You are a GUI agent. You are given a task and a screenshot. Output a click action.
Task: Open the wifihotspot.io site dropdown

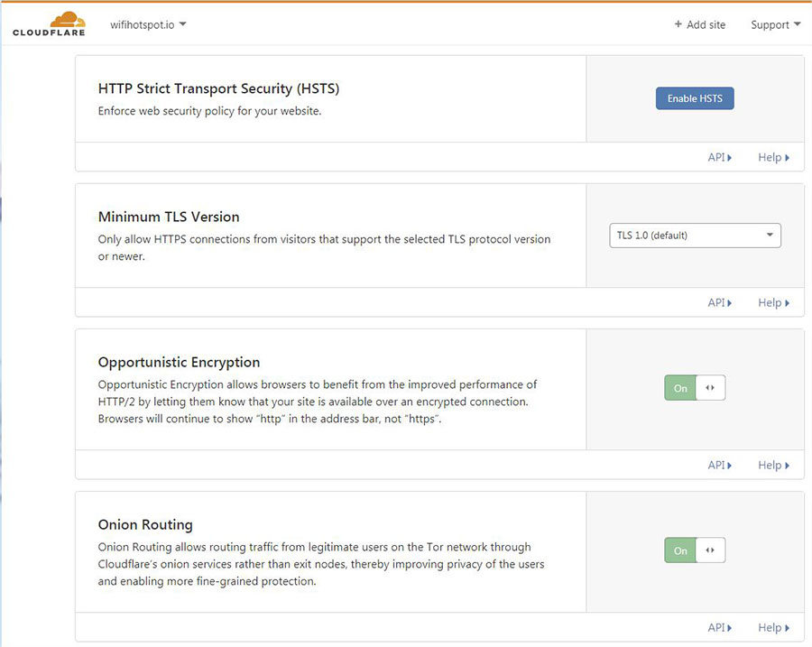(x=147, y=24)
